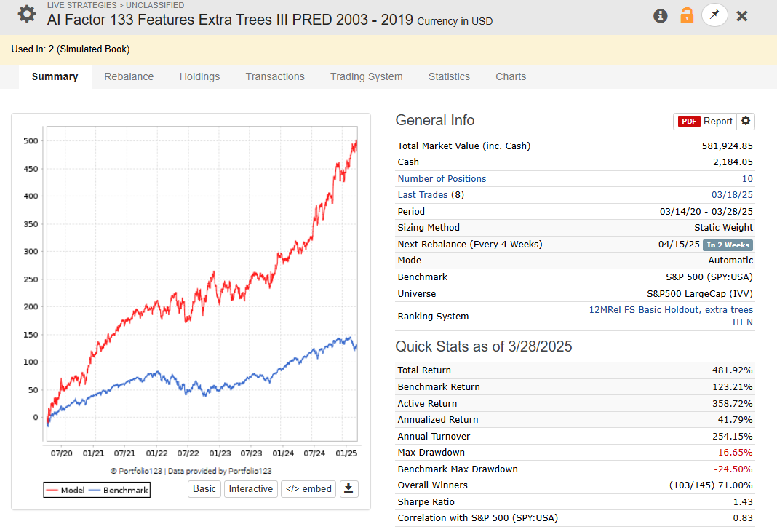Open the strategy settings gear icon

[27, 15]
